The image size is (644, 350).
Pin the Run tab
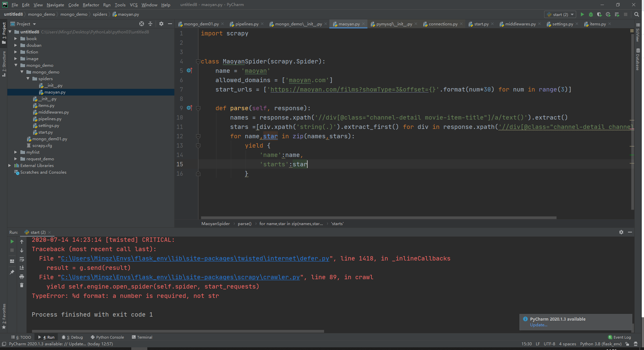pyautogui.click(x=12, y=272)
